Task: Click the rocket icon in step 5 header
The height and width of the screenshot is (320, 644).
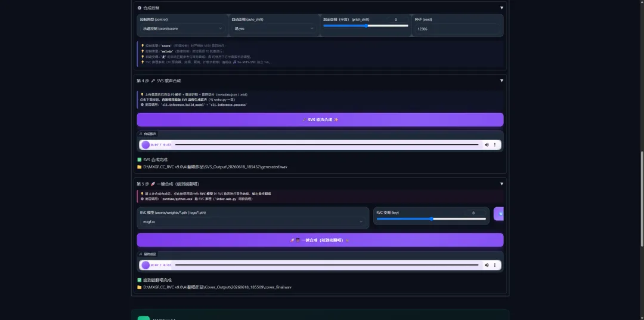Action: point(153,184)
